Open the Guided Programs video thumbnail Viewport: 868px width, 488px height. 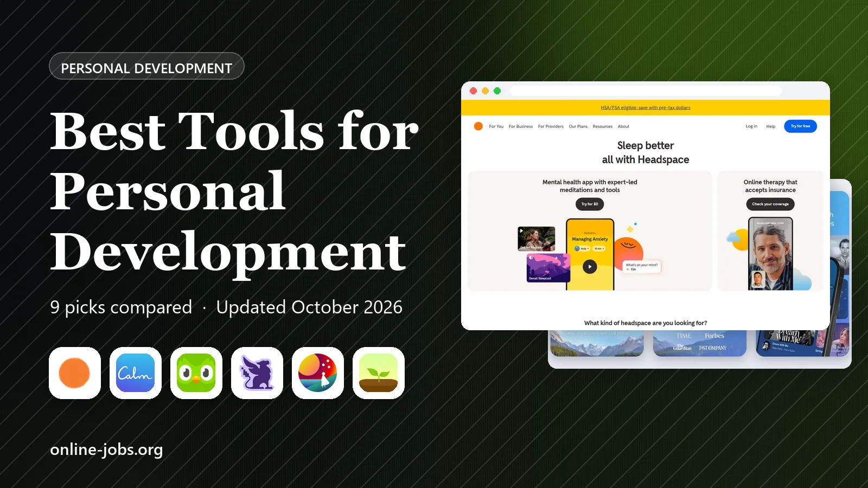click(x=537, y=239)
